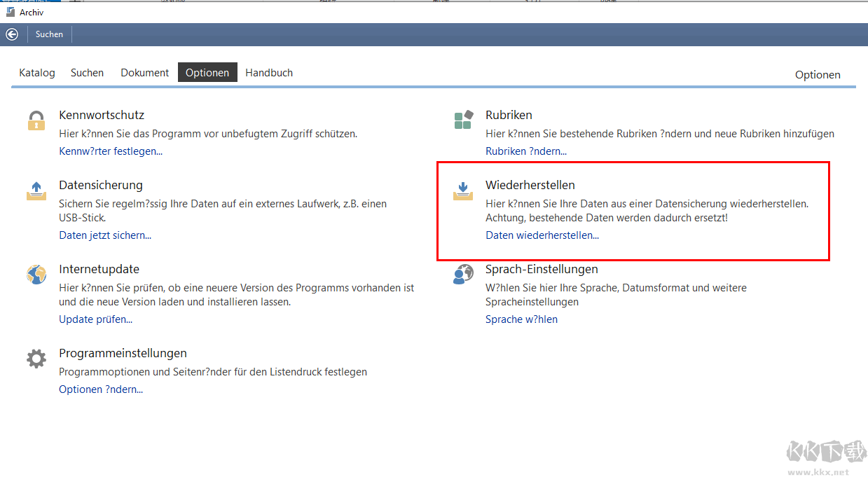Open the Kennwörter festlegen link
The width and height of the screenshot is (868, 477).
111,151
